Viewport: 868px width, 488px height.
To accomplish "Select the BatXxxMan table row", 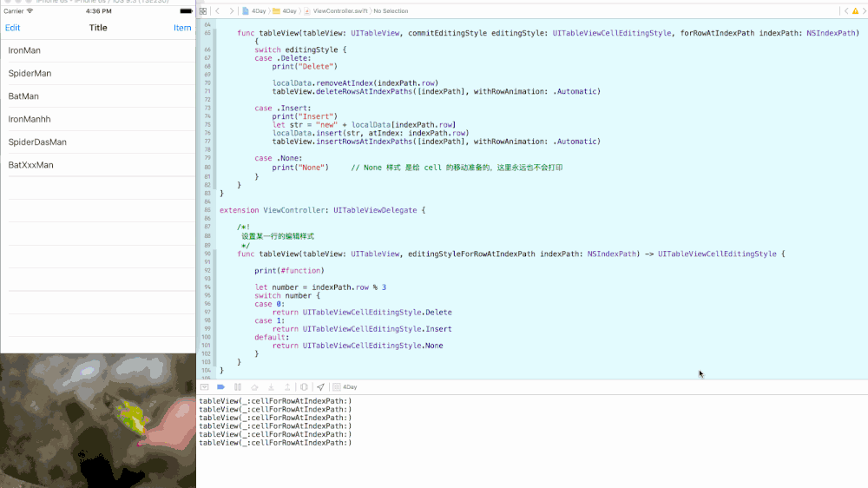I will tap(98, 165).
